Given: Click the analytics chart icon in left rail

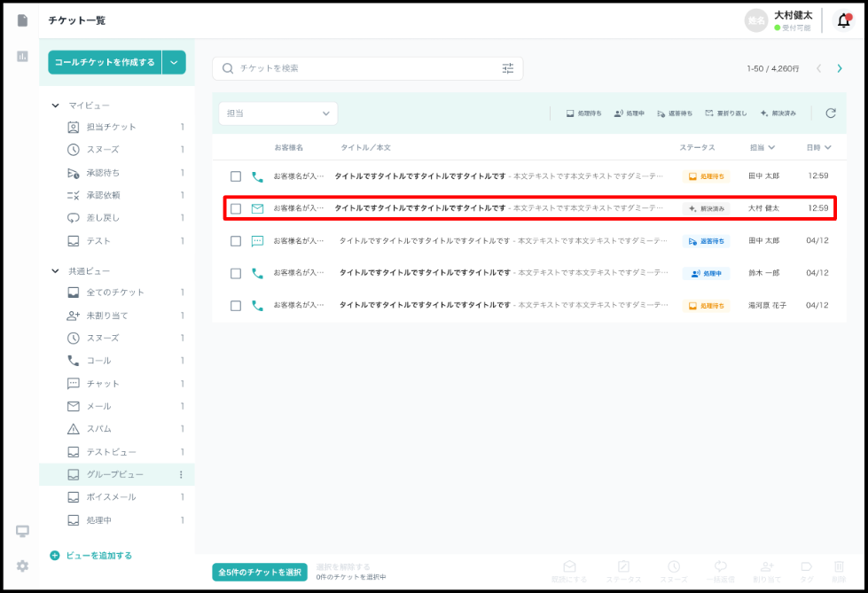Looking at the screenshot, I should (22, 57).
